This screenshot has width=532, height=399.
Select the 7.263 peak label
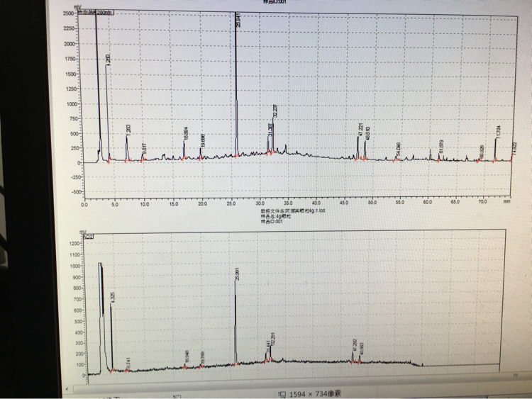[128, 131]
